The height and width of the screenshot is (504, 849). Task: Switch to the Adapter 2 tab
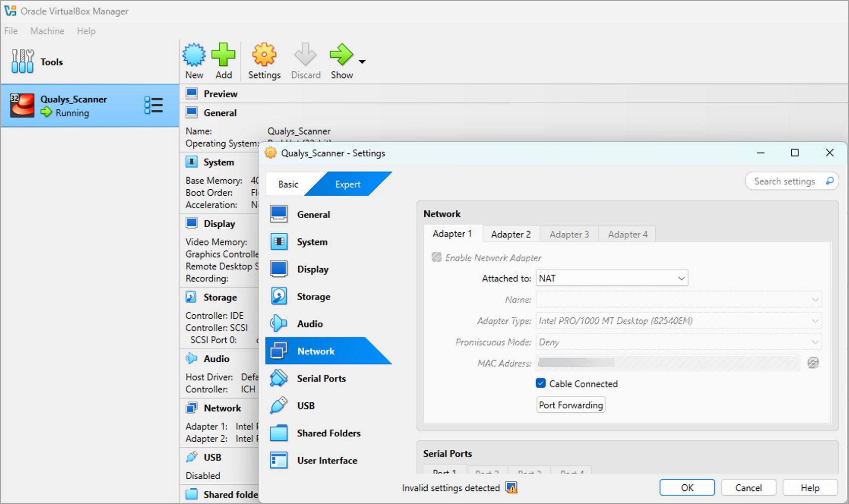point(510,234)
